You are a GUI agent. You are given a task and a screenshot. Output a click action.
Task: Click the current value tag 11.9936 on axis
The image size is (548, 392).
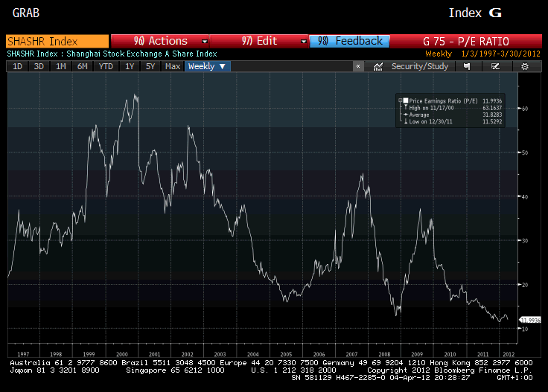click(530, 320)
